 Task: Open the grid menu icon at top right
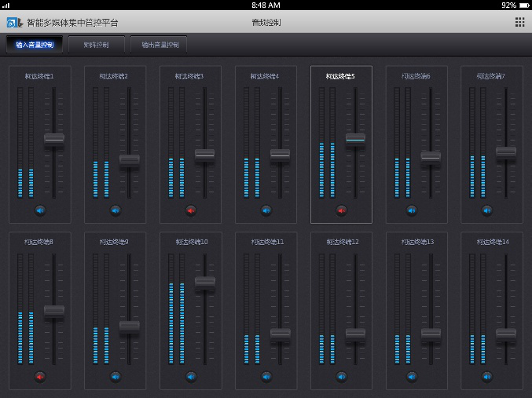pos(519,22)
